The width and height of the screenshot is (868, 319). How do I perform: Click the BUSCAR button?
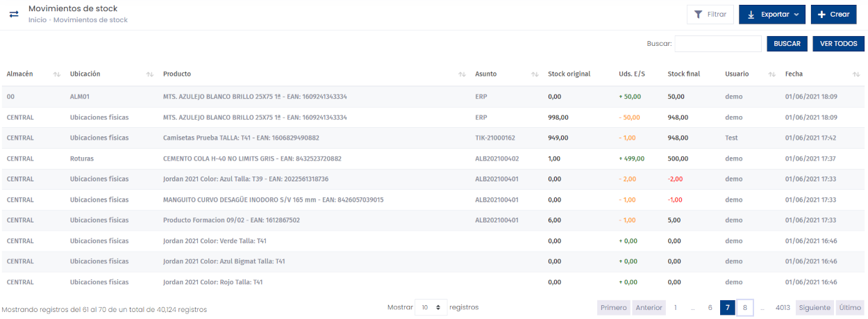tap(787, 44)
